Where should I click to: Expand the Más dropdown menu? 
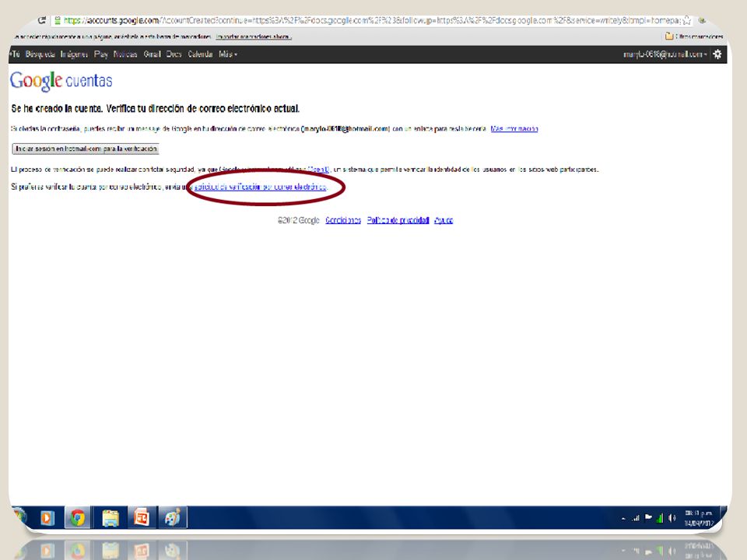coord(228,54)
